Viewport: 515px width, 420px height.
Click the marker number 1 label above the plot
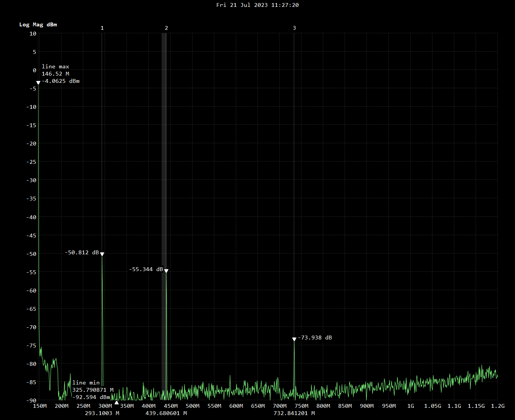102,28
